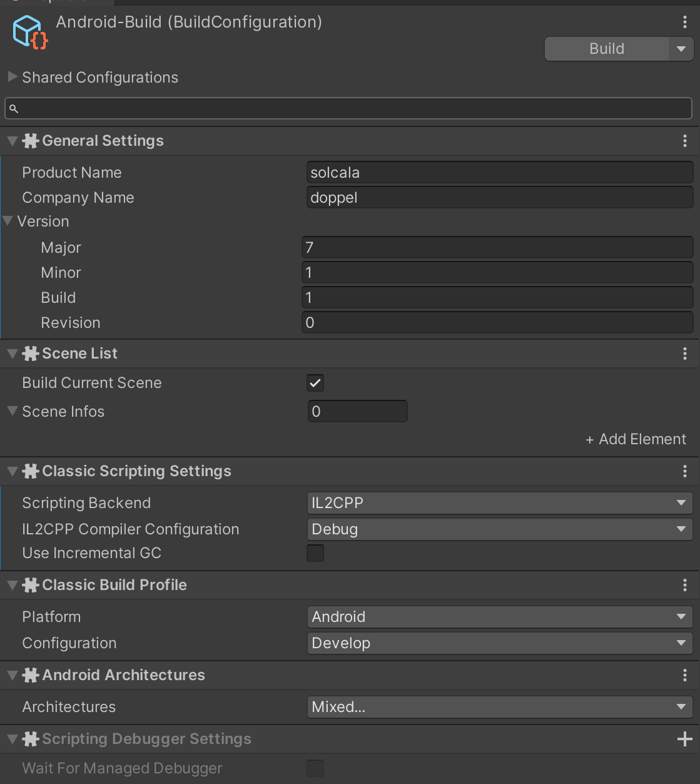
Task: Open the IL2CPP Compiler Configuration dropdown
Action: [499, 529]
